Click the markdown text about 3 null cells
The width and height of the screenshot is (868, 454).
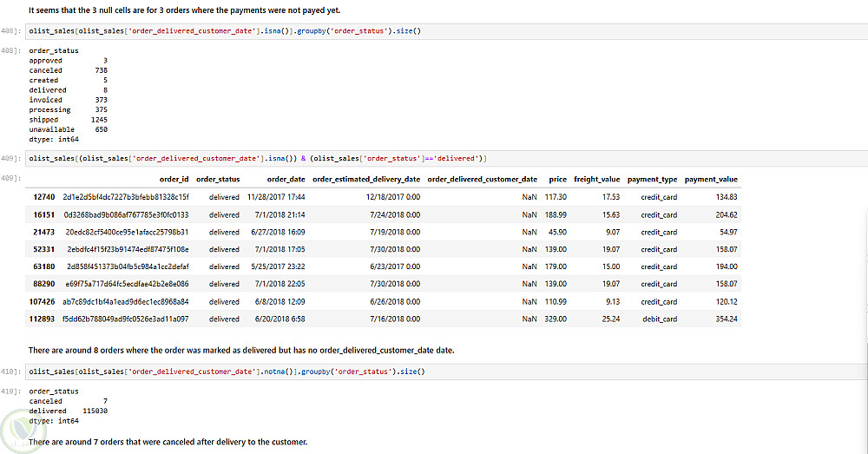click(184, 10)
